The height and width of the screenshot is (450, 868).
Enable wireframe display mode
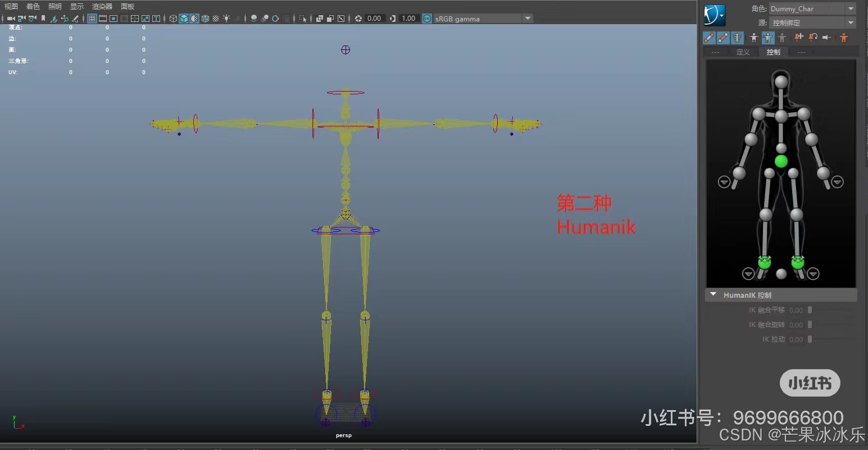coord(173,19)
